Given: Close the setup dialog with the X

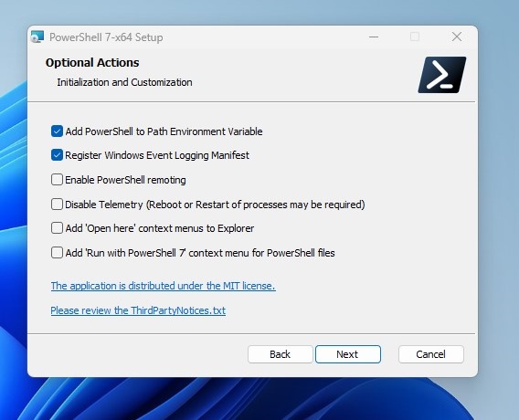Looking at the screenshot, I should pyautogui.click(x=457, y=37).
